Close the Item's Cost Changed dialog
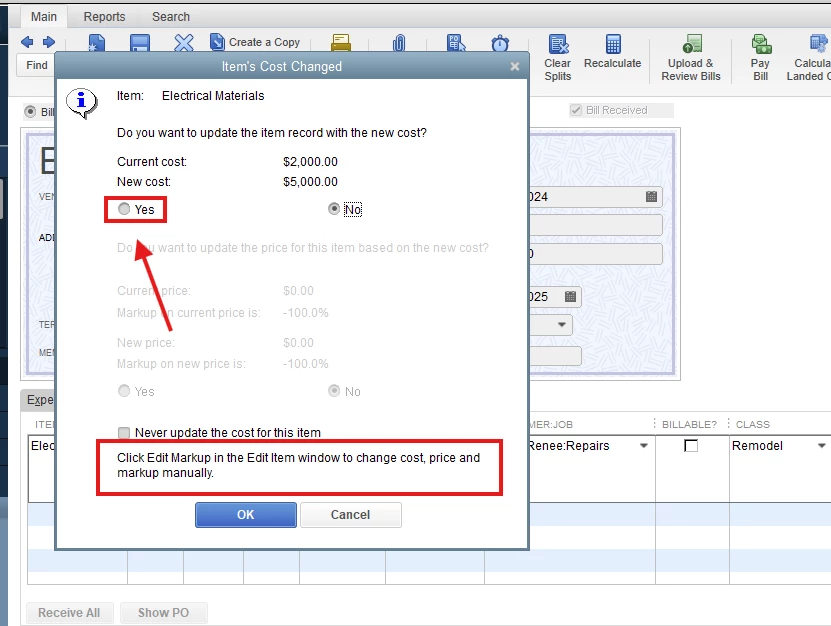The image size is (831, 626). tap(515, 66)
